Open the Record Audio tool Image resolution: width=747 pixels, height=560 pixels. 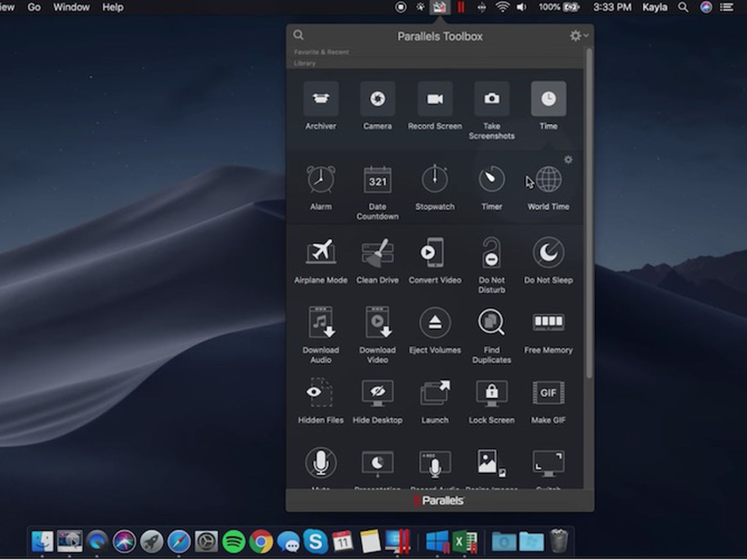point(435,463)
